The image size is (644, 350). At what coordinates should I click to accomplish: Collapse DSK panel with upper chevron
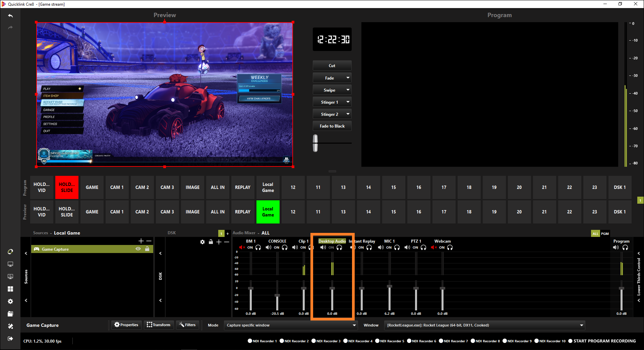(x=160, y=253)
